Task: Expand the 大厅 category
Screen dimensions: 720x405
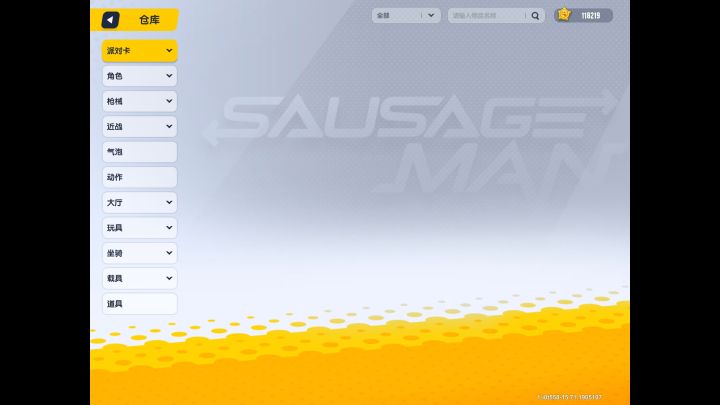Action: pos(140,202)
